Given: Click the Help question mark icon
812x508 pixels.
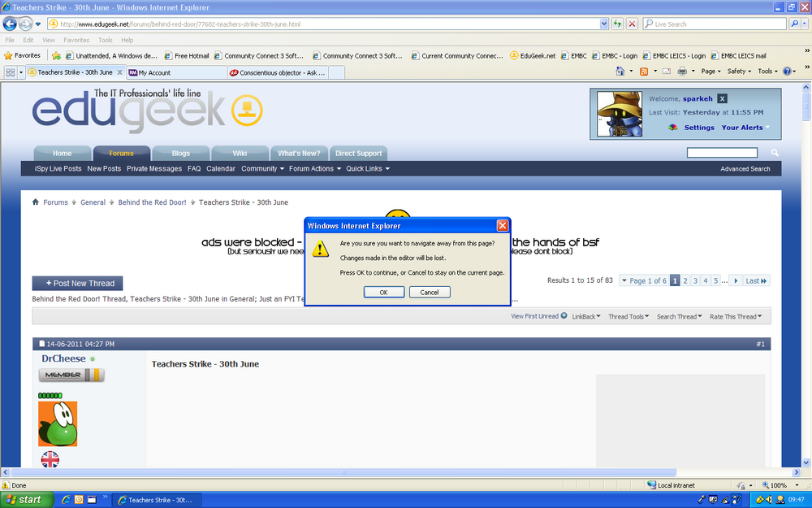Looking at the screenshot, I should click(787, 72).
